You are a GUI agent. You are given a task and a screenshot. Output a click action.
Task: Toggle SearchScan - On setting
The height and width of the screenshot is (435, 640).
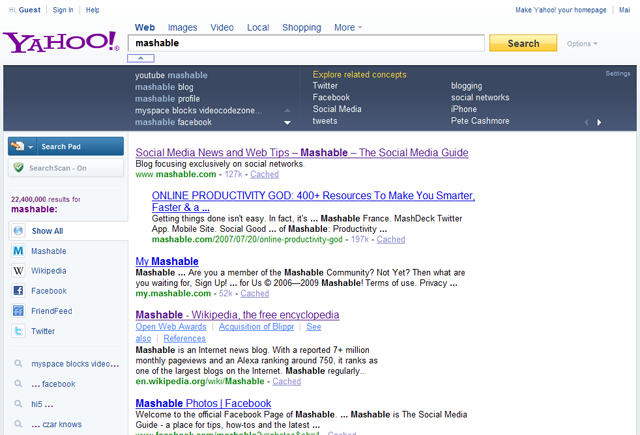point(66,168)
